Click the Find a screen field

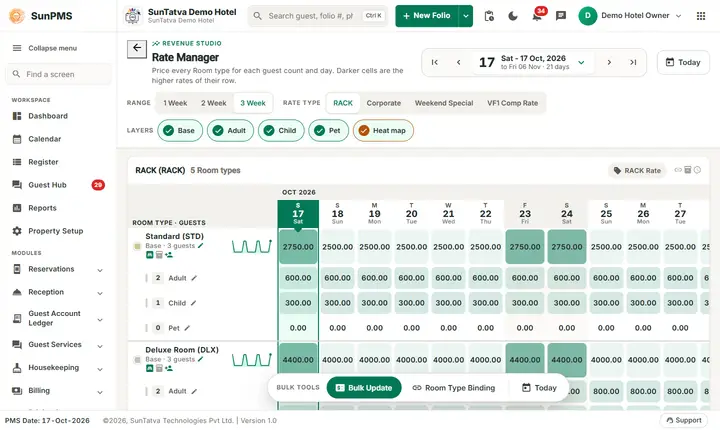tap(59, 74)
